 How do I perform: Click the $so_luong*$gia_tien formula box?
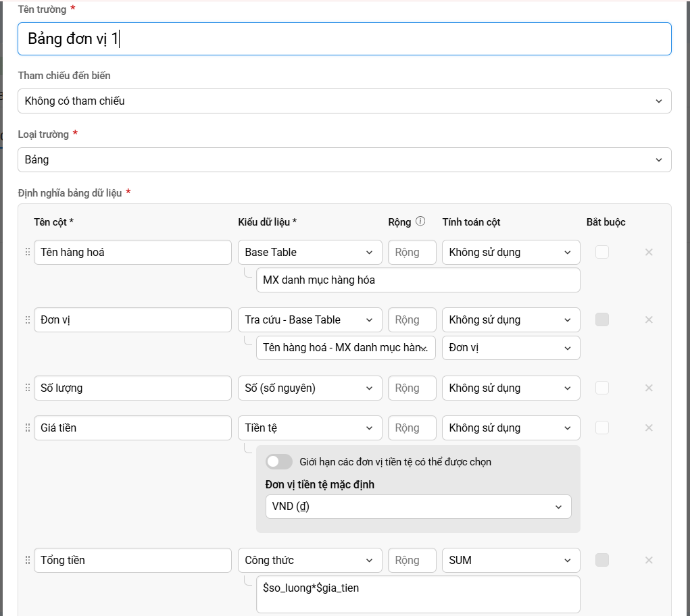click(418, 594)
